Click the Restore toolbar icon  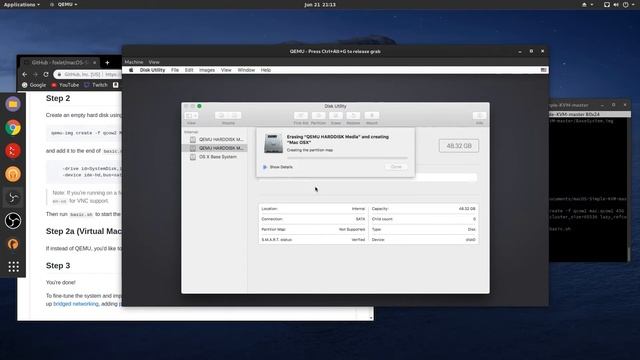pyautogui.click(x=353, y=116)
